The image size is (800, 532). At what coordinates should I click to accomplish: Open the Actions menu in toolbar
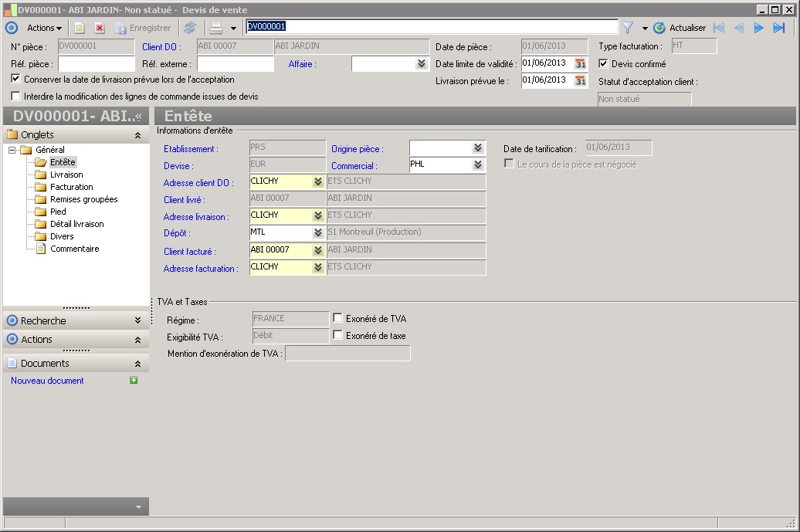pos(44,28)
